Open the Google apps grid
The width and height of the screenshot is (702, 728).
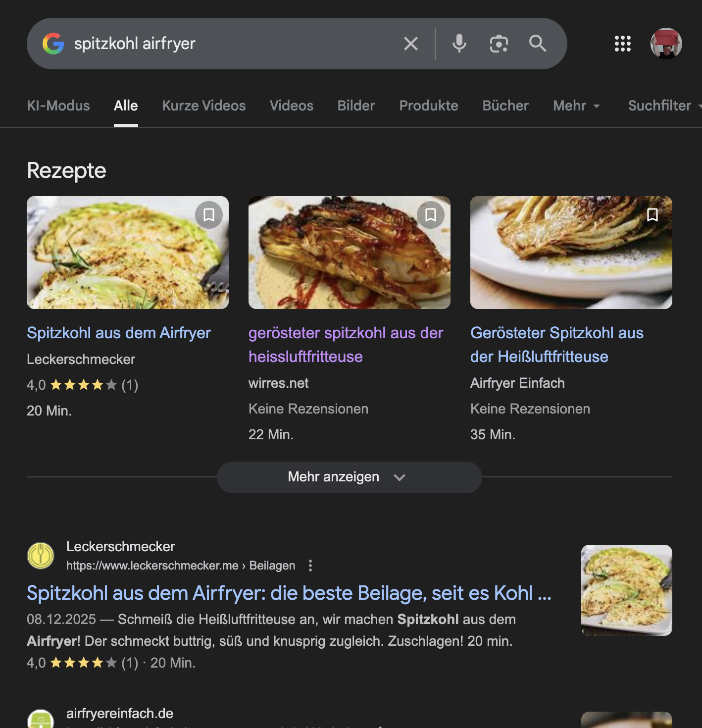tap(622, 44)
